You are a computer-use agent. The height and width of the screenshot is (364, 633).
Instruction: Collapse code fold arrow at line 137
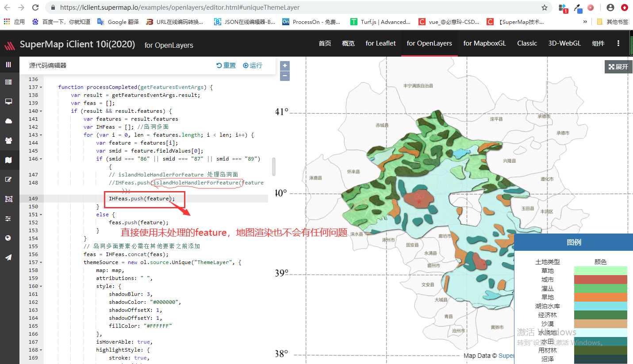pyautogui.click(x=41, y=87)
